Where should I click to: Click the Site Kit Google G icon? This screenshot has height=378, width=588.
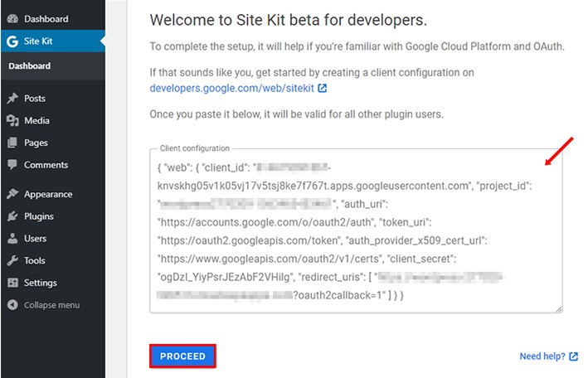(12, 41)
